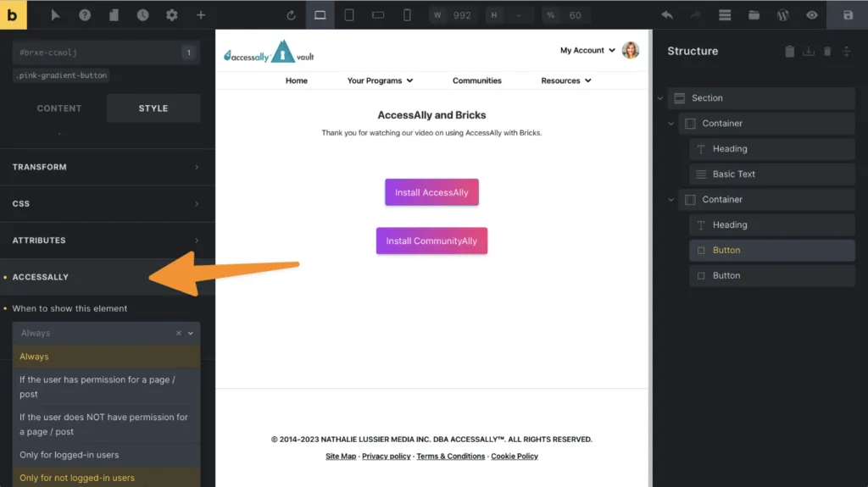Click the Structure panel download icon
868x487 pixels.
click(809, 52)
